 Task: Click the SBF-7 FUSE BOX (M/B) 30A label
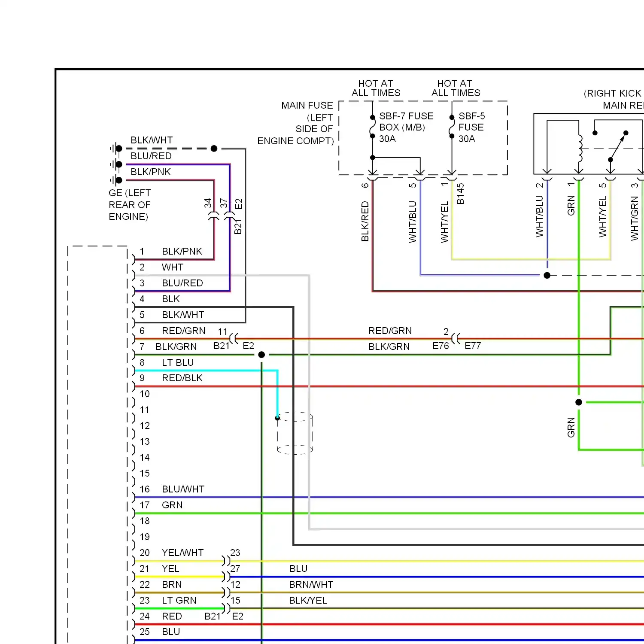coord(406,128)
